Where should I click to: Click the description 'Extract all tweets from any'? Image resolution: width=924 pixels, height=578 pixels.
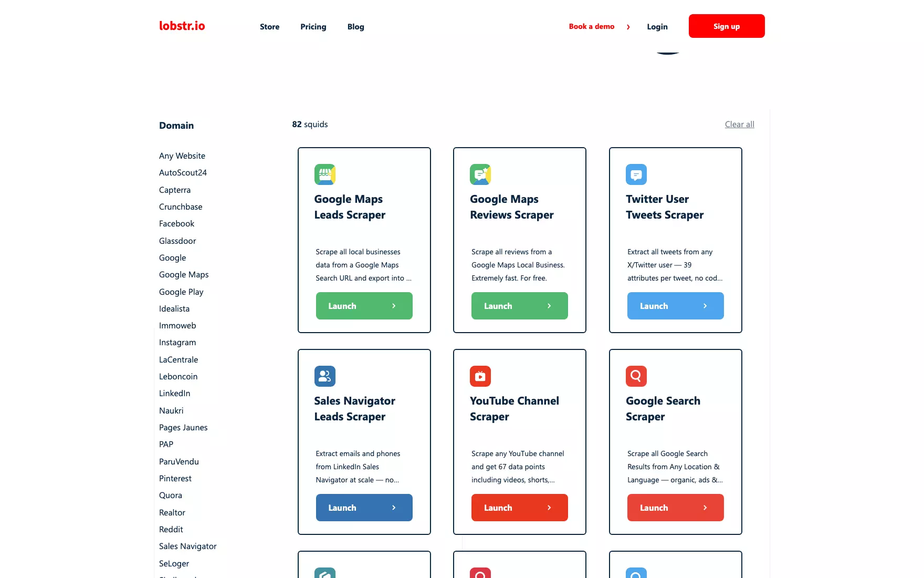[675, 265]
